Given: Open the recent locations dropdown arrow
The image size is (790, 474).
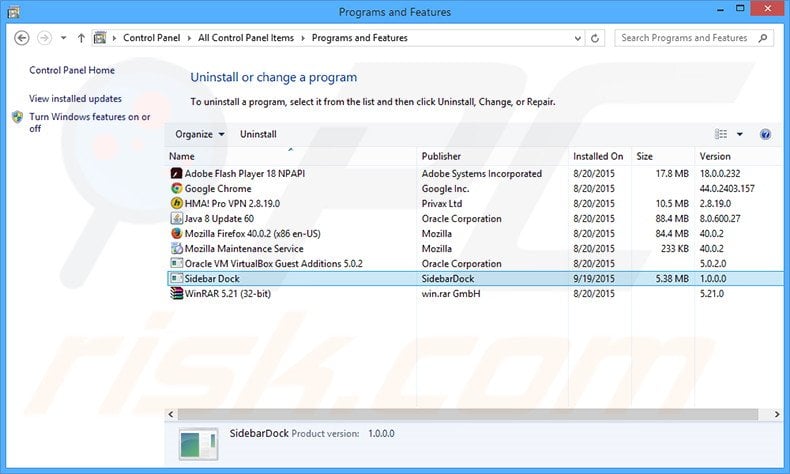Looking at the screenshot, I should pos(63,38).
